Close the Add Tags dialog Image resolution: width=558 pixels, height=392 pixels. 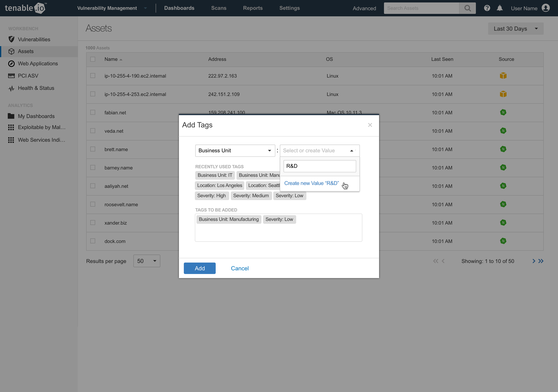(x=370, y=125)
